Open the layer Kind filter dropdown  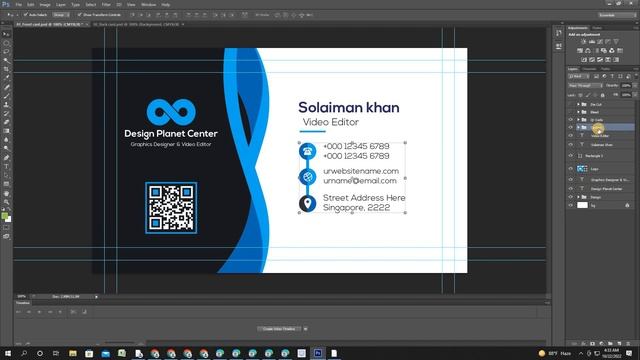tap(579, 76)
